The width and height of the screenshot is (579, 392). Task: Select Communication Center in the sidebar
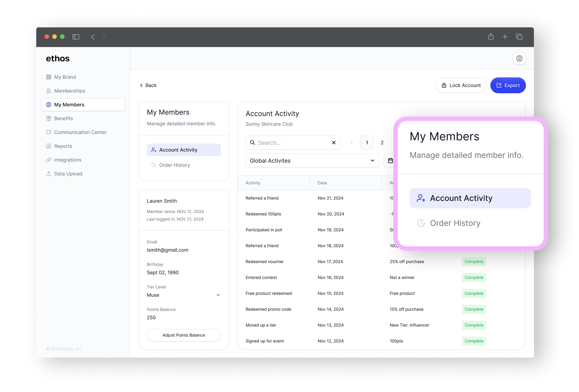click(80, 132)
